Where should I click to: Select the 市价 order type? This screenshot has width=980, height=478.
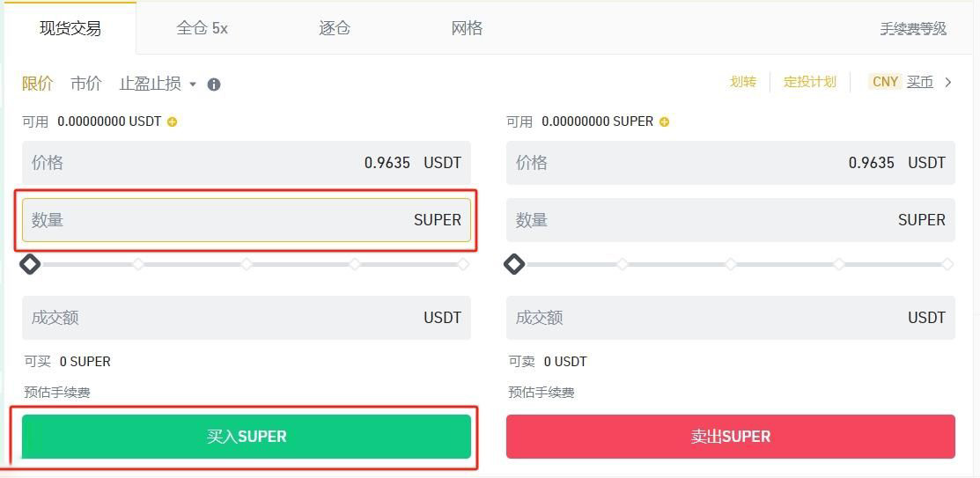coord(86,84)
